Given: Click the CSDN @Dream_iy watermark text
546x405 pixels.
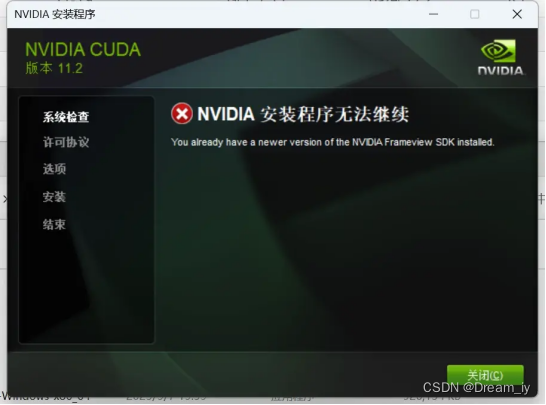Looking at the screenshot, I should [476, 388].
